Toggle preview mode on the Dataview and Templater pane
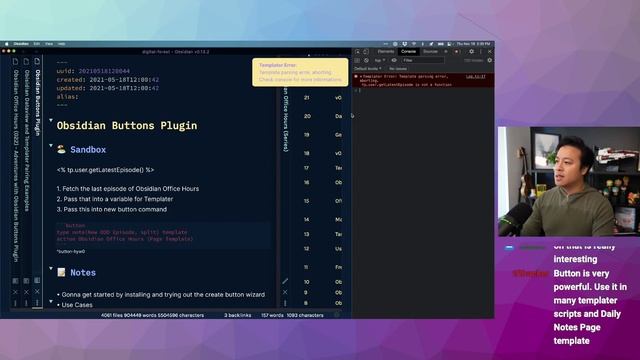The width and height of the screenshot is (640, 360). (x=26, y=281)
